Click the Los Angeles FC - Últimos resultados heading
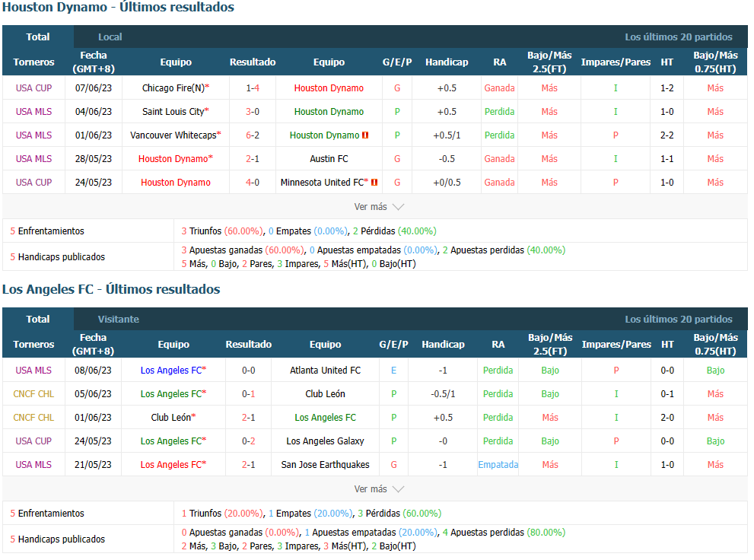This screenshot has height=560, width=754. tap(111, 289)
